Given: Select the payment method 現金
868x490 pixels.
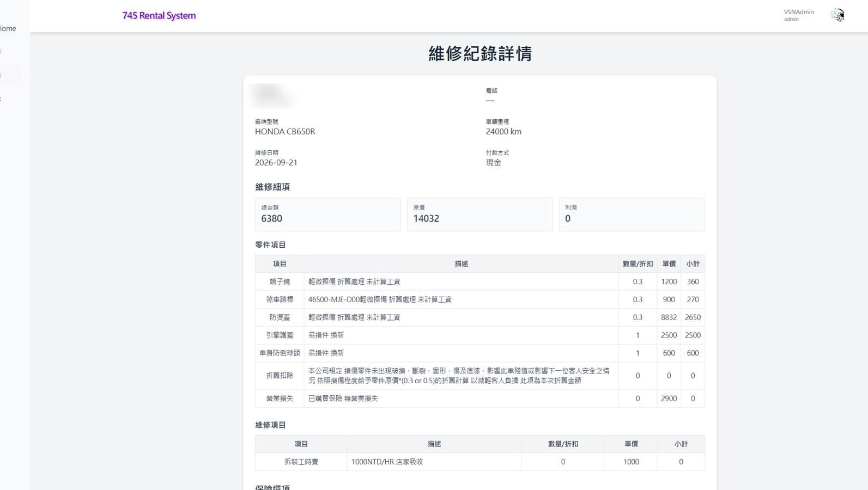Looking at the screenshot, I should click(x=494, y=163).
